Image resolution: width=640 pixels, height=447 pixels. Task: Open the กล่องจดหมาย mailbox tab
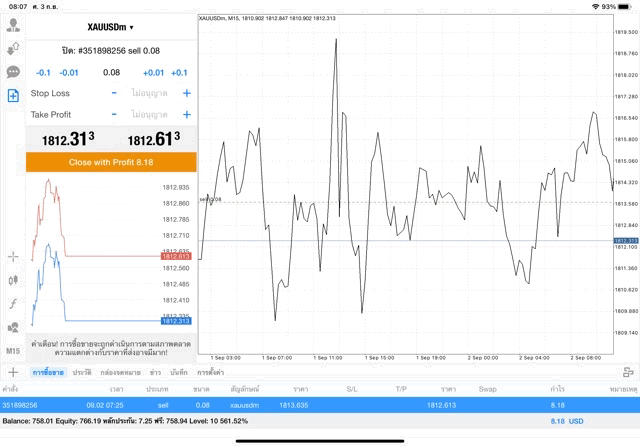pyautogui.click(x=120, y=372)
